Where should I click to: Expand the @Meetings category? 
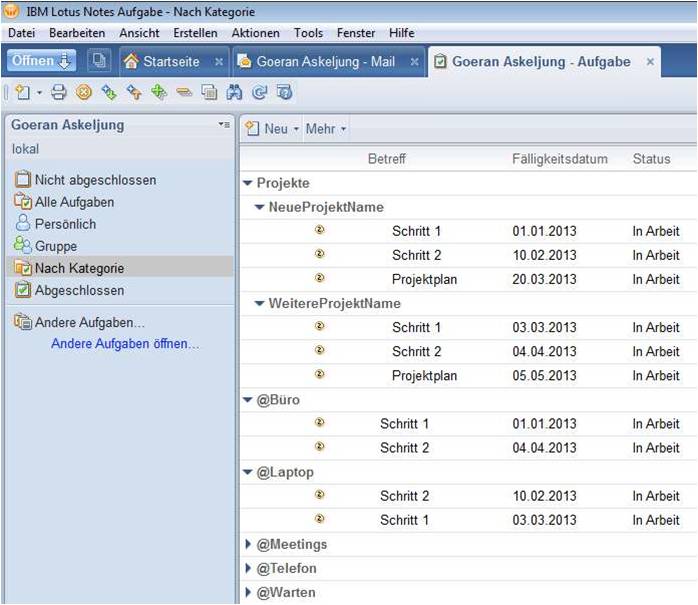coord(248,544)
